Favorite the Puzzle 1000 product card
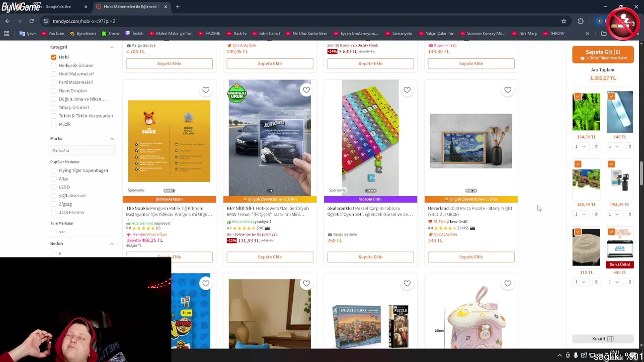The image size is (644, 362). [407, 284]
